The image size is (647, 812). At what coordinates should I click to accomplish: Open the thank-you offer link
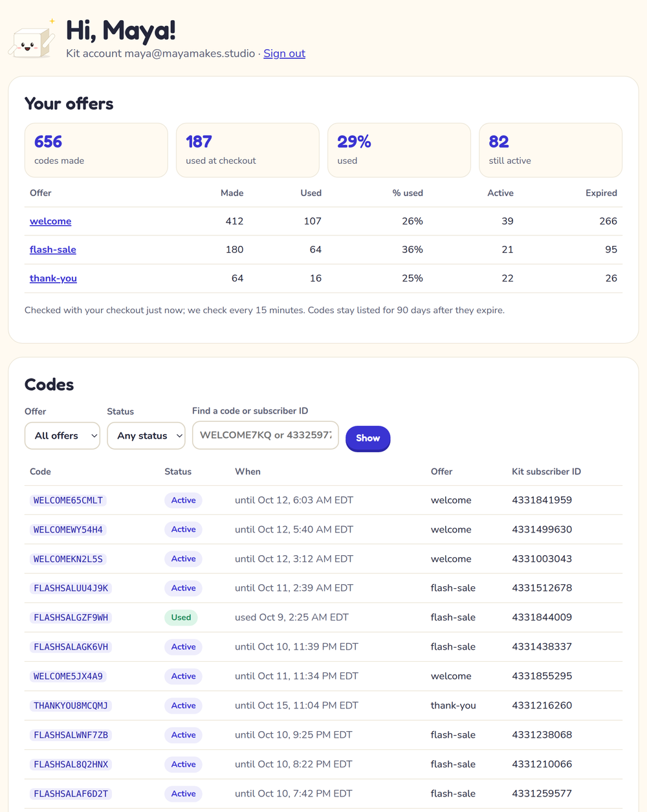coord(53,278)
